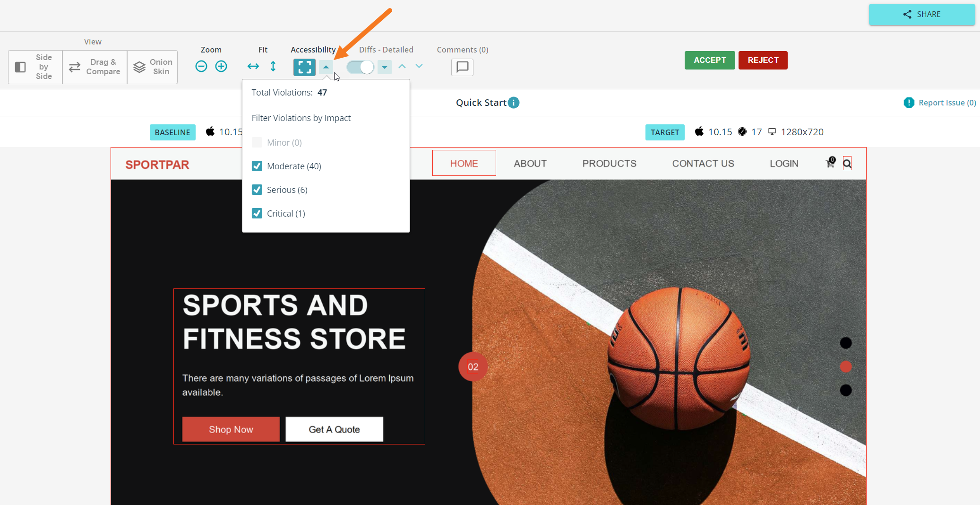Click the zoom in plus icon
Image resolution: width=980 pixels, height=505 pixels.
point(221,66)
